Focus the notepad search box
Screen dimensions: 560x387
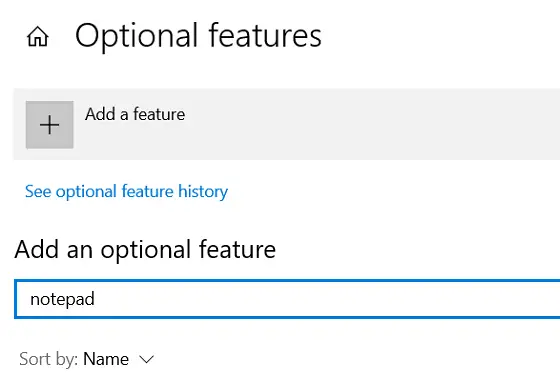(x=287, y=299)
